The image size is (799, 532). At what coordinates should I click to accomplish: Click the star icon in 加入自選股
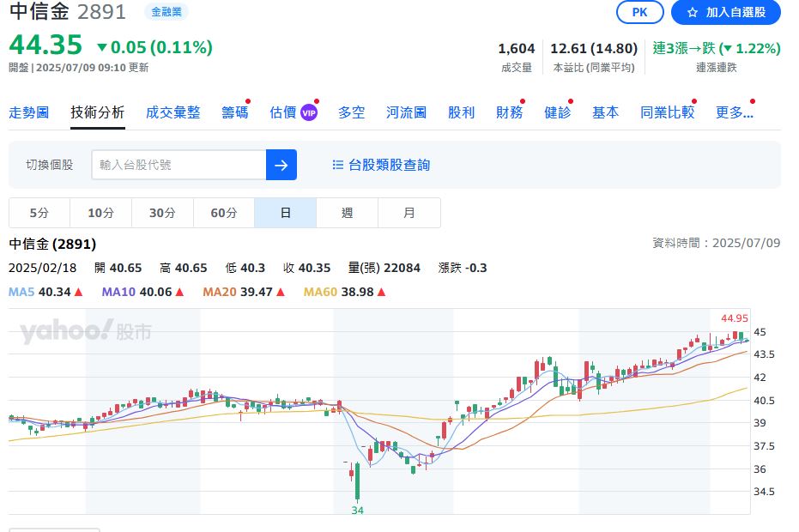(x=692, y=12)
